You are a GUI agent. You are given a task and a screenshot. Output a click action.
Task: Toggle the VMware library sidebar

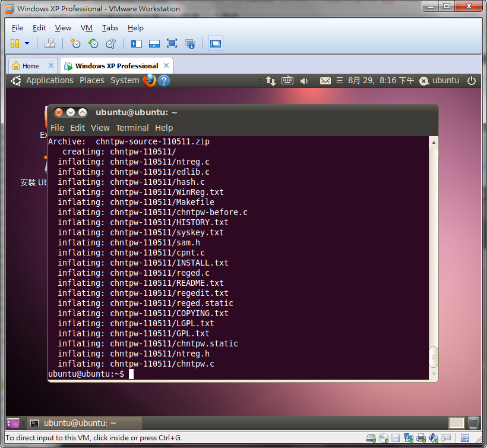(137, 43)
